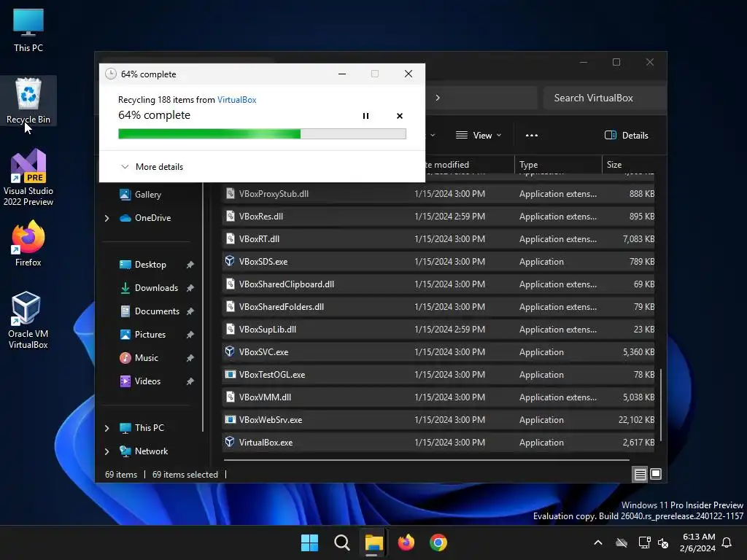747x560 pixels.
Task: Click File Explorer on the taskbar
Action: pyautogui.click(x=374, y=542)
